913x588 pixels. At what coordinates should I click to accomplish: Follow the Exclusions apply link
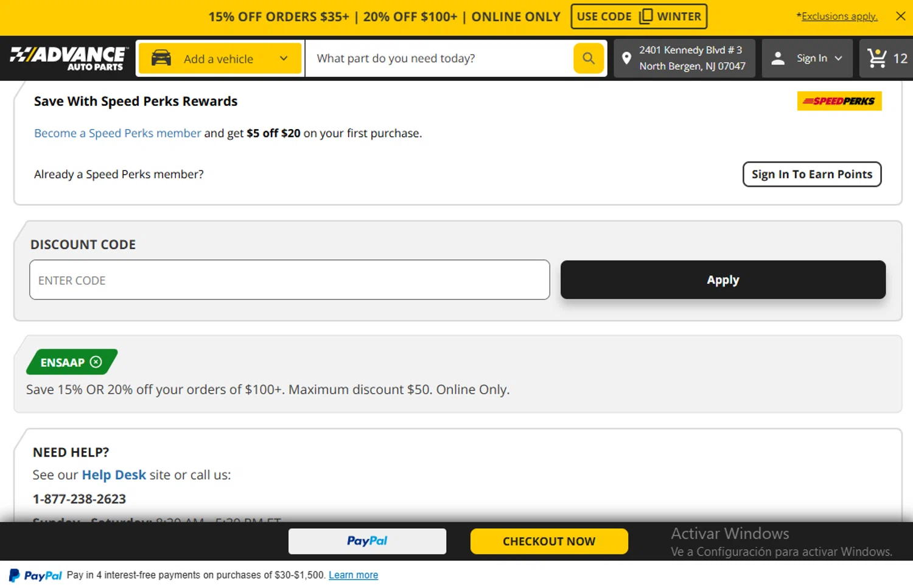point(839,16)
